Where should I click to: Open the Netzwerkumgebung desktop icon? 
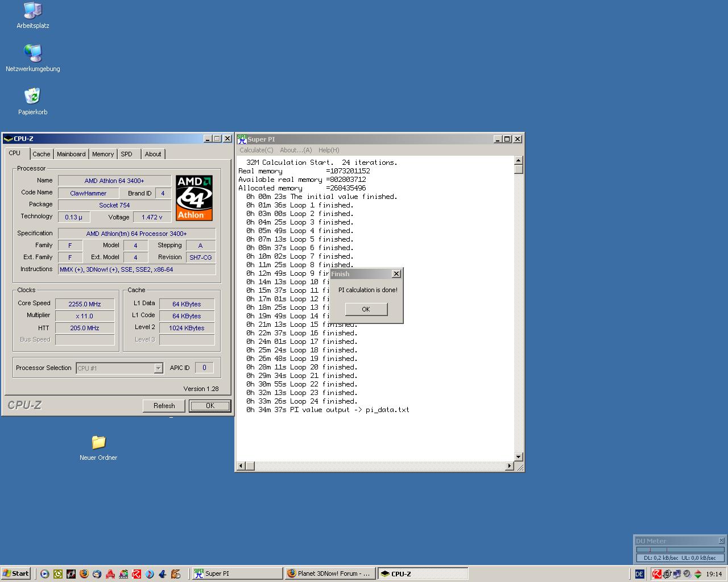click(x=32, y=58)
